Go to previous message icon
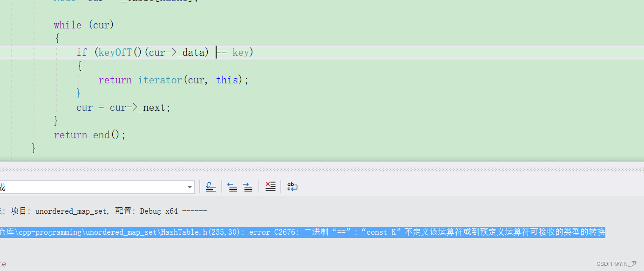The height and width of the screenshot is (271, 644). tap(232, 187)
